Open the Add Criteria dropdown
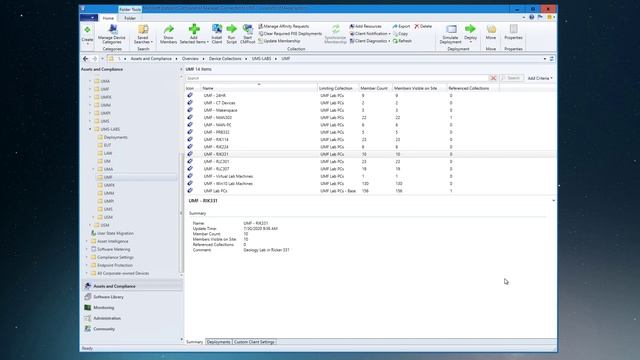The image size is (640, 360). pyautogui.click(x=540, y=78)
